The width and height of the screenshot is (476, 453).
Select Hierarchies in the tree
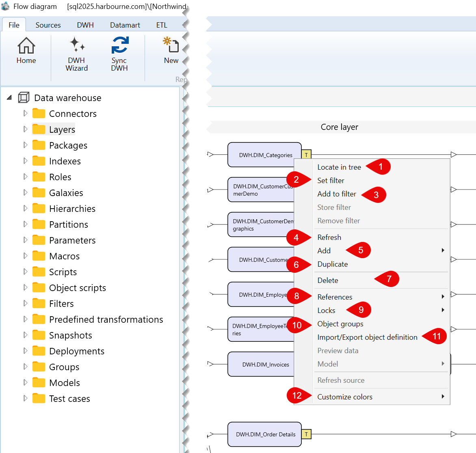tap(72, 209)
